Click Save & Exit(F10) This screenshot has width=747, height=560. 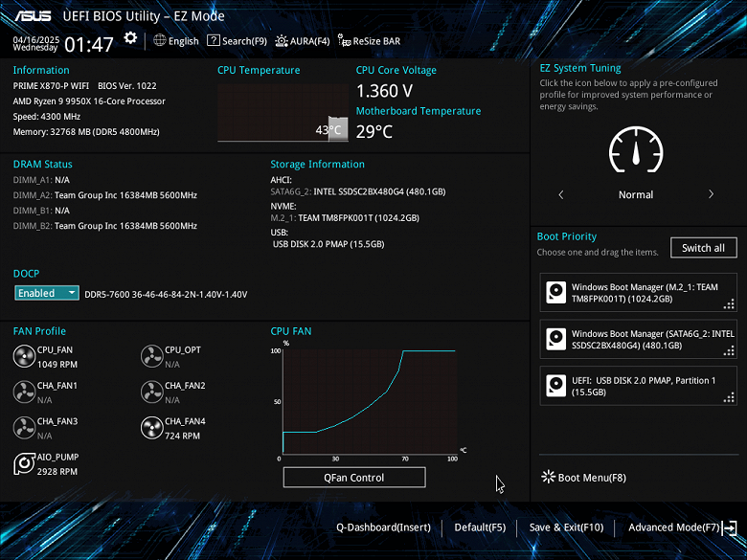pos(566,527)
